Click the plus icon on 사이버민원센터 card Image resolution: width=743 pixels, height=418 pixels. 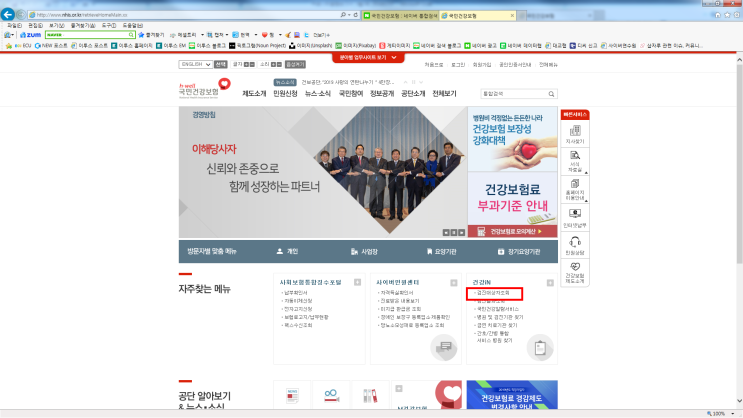tap(453, 283)
